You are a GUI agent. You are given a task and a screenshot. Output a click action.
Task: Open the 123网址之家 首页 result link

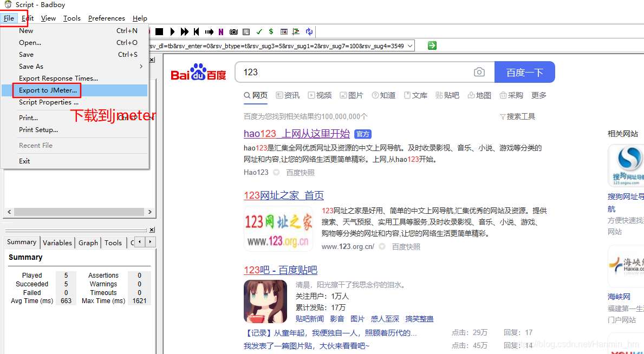284,195
